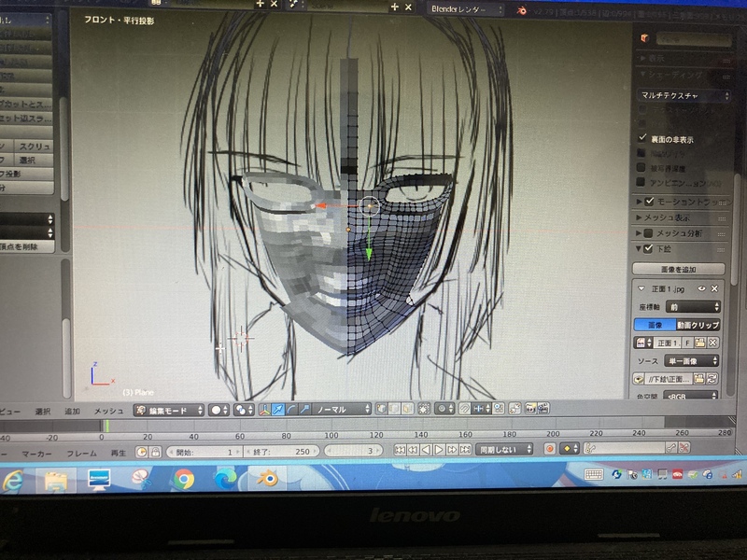This screenshot has height=560, width=747.
Task: Open the 編集モード mode dropdown
Action: [169, 410]
